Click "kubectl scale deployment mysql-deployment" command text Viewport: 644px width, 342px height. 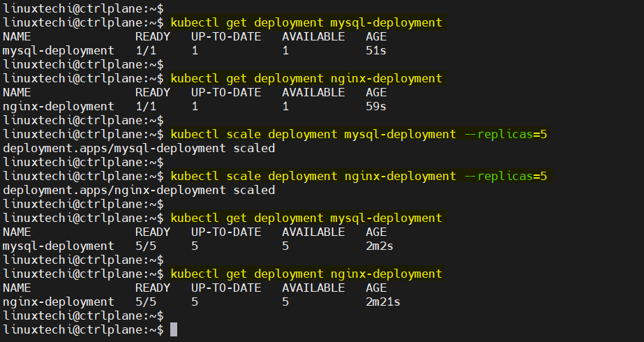(313, 135)
